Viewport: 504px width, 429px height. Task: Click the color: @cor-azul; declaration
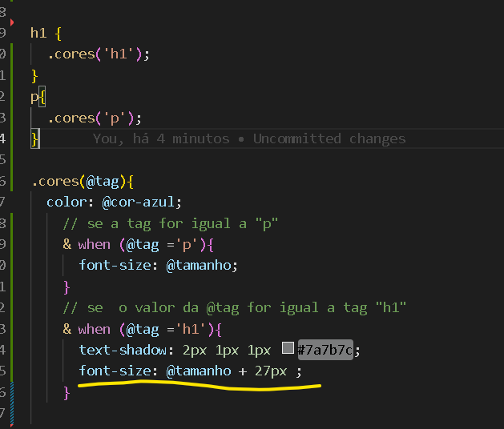point(114,202)
